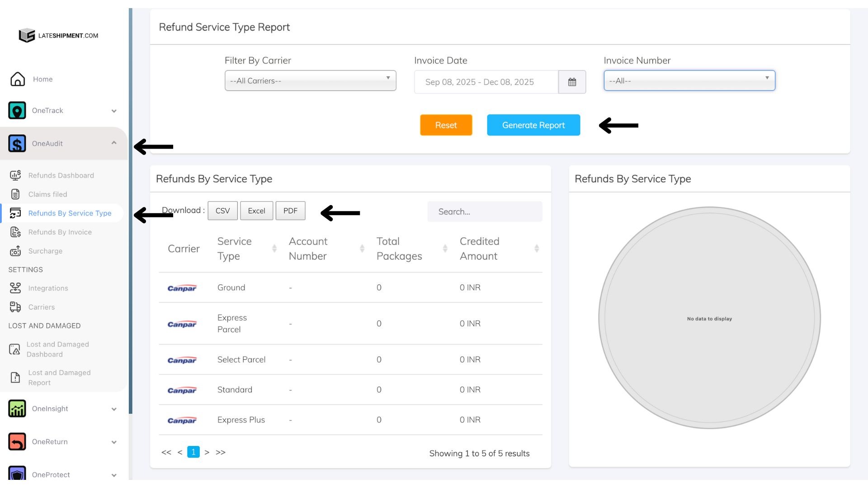The image size is (868, 488).
Task: Open the Filter By Carrier dropdown
Action: pyautogui.click(x=310, y=81)
